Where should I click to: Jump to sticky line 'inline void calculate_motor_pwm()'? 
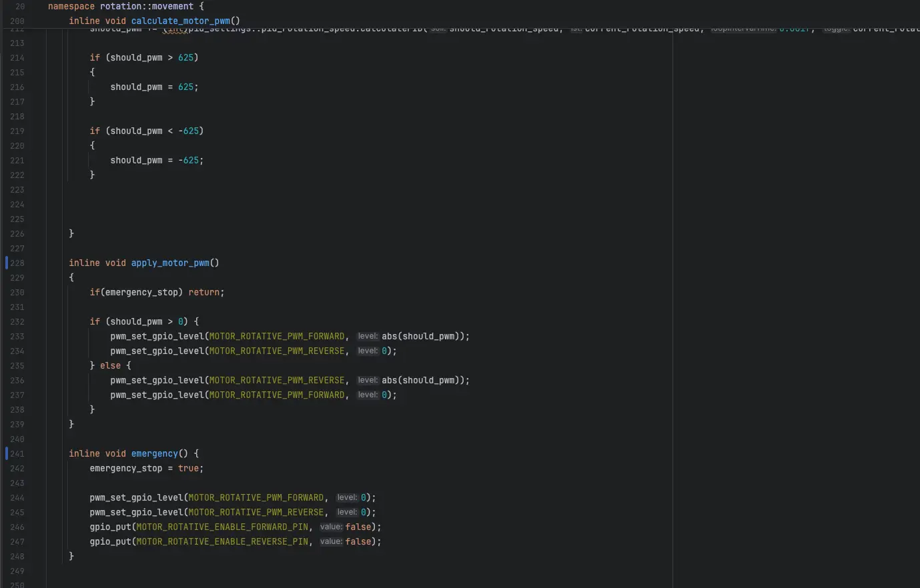(x=154, y=21)
